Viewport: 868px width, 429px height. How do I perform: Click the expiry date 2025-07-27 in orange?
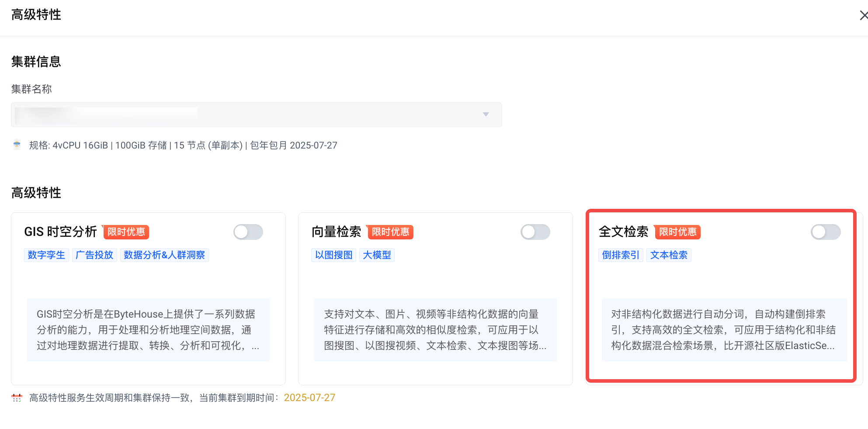309,398
